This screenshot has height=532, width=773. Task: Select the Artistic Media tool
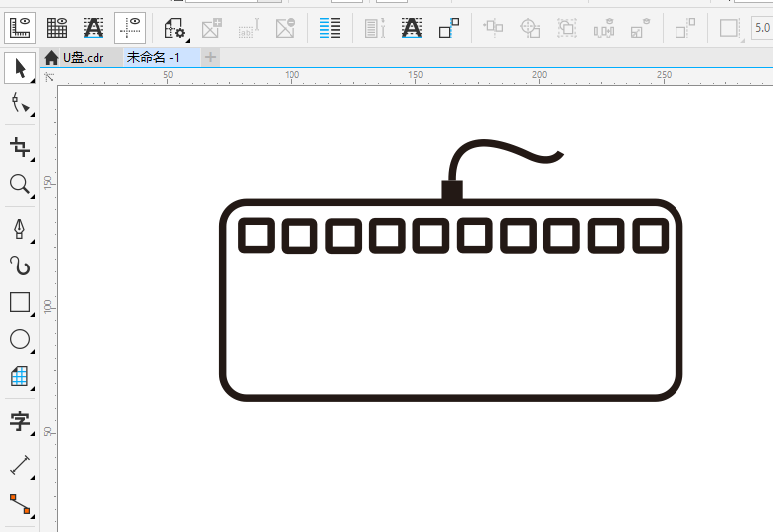coord(20,266)
